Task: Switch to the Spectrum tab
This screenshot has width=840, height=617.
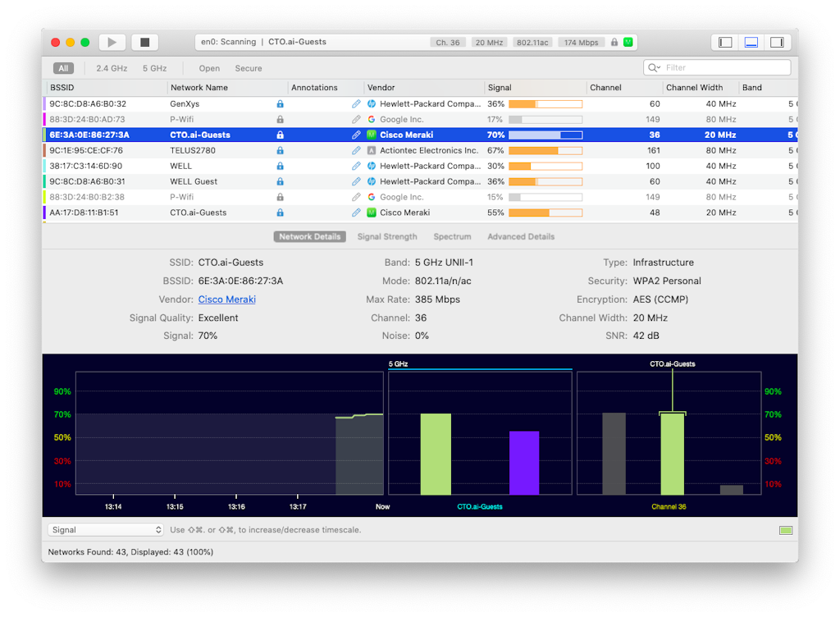Action: (x=452, y=236)
